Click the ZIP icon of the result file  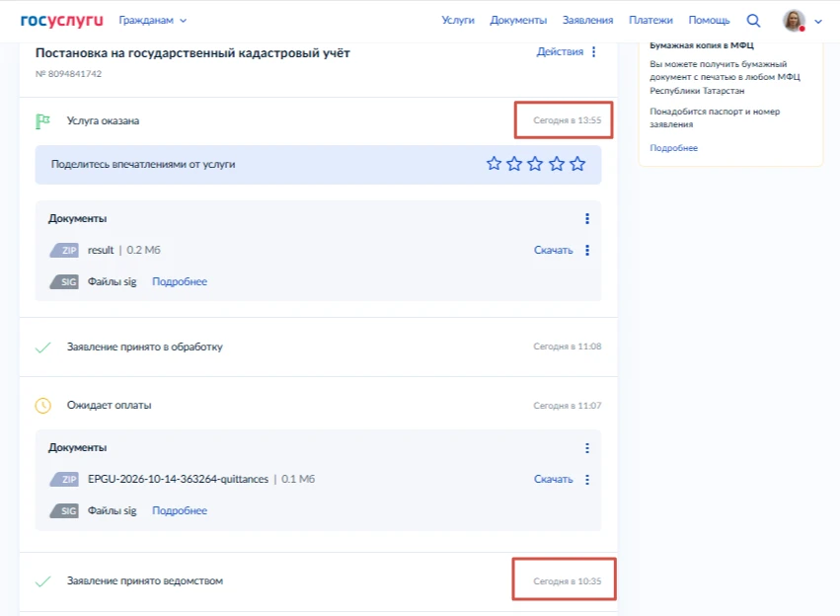point(64,250)
